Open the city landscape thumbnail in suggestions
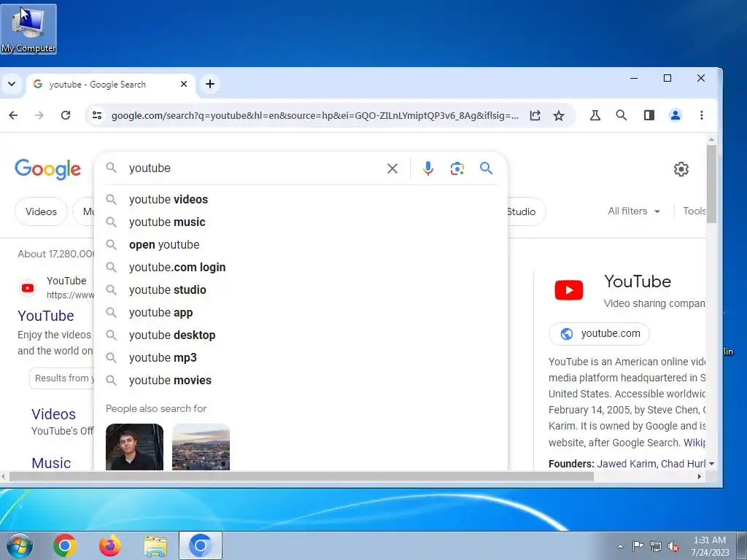 coord(201,447)
